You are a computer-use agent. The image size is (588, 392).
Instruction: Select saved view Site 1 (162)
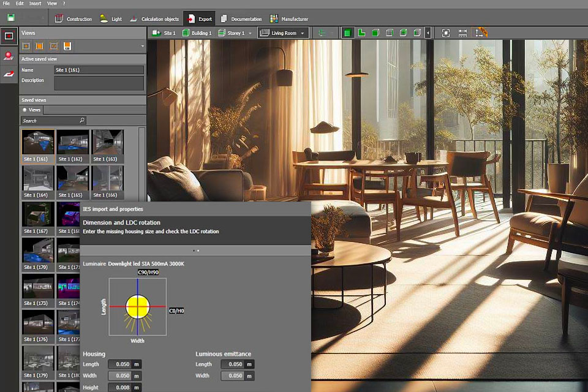[x=73, y=146]
